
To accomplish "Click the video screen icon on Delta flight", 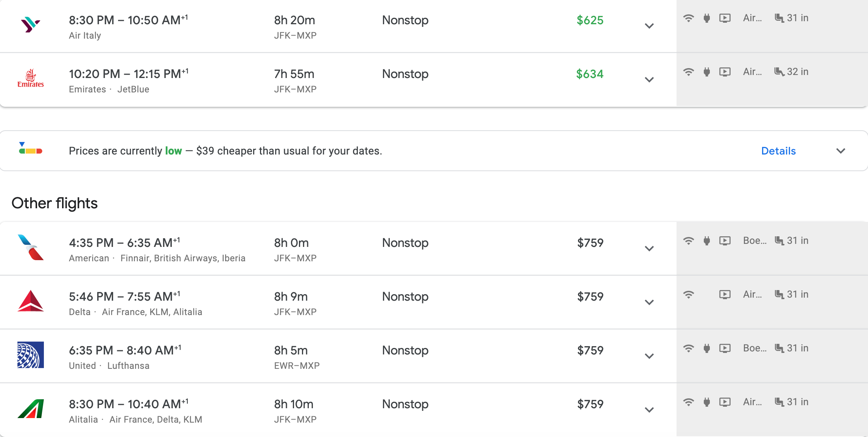I will click(725, 295).
